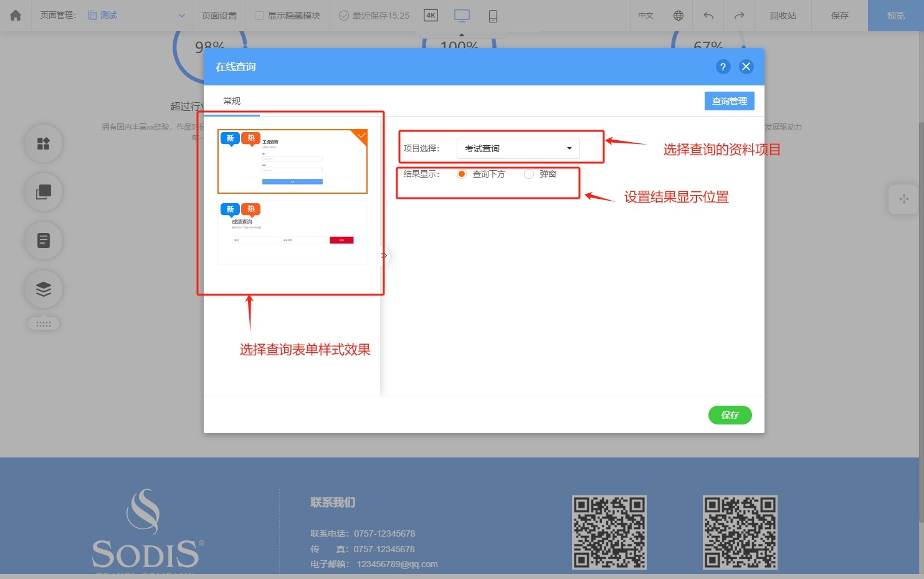This screenshot has width=924, height=579.
Task: Click the globe language icon
Action: (x=679, y=16)
